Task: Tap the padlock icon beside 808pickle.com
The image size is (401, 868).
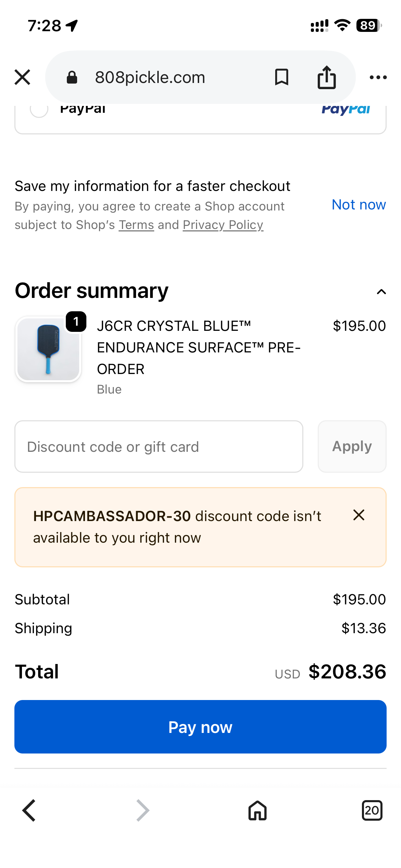Action: pos(72,77)
